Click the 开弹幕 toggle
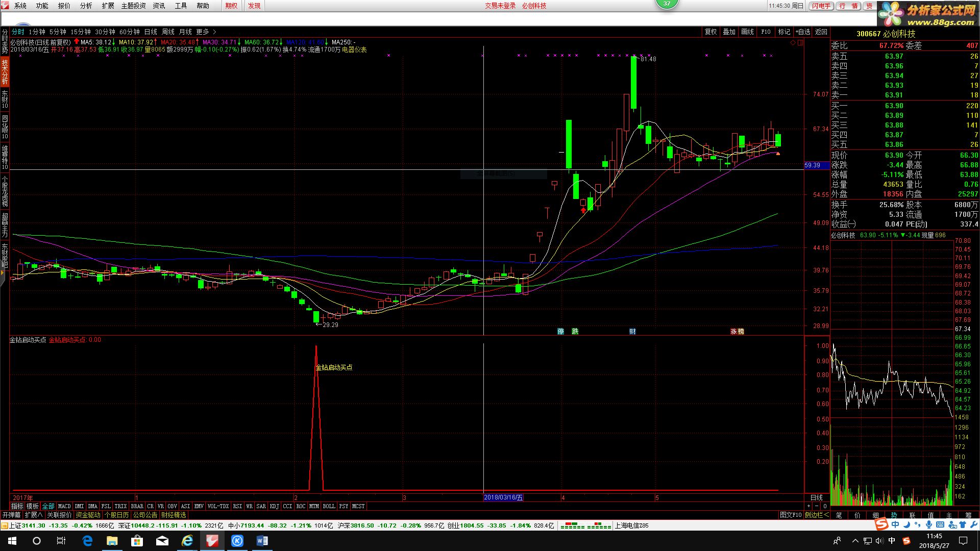Image resolution: width=980 pixels, height=551 pixels. [12, 515]
